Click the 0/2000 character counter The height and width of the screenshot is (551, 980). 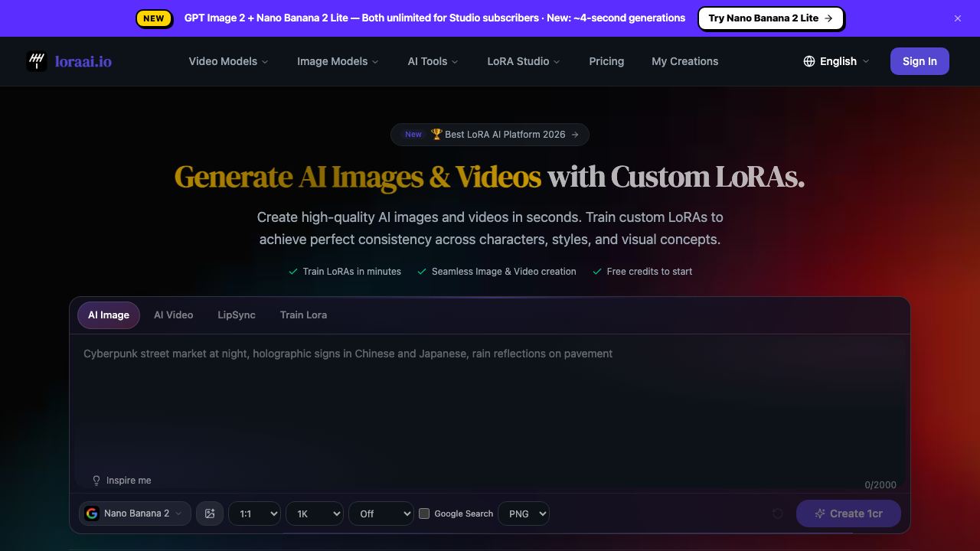point(880,485)
